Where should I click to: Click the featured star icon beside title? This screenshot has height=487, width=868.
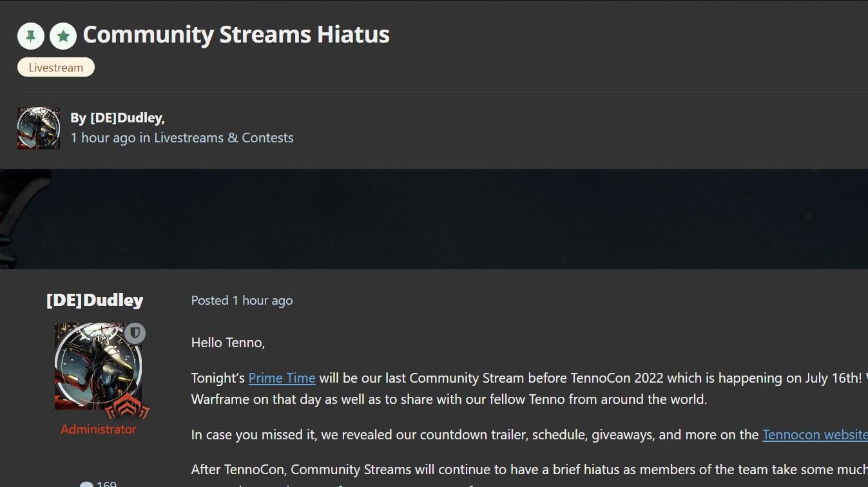[x=63, y=36]
